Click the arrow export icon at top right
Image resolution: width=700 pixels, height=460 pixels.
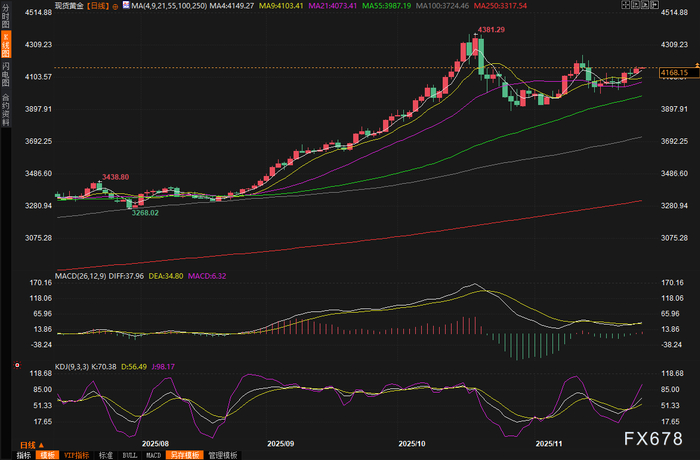pyautogui.click(x=654, y=5)
